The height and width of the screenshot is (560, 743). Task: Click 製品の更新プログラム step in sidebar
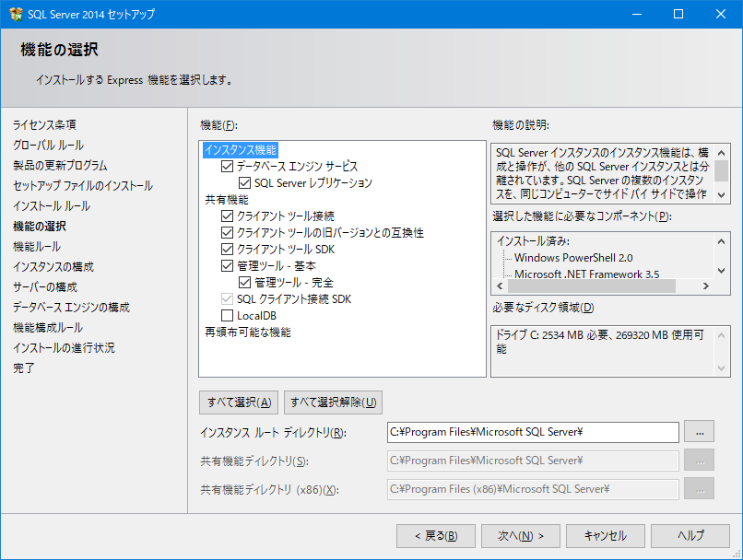click(60, 165)
